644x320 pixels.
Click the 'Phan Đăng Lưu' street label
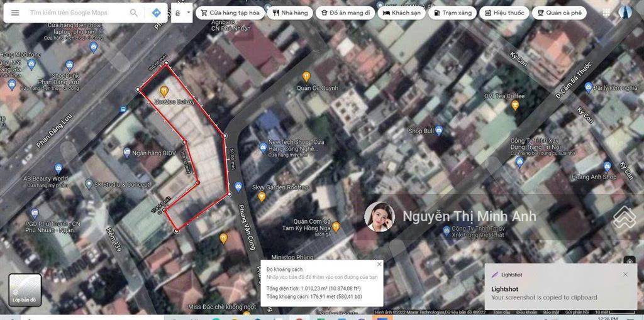[x=54, y=131]
